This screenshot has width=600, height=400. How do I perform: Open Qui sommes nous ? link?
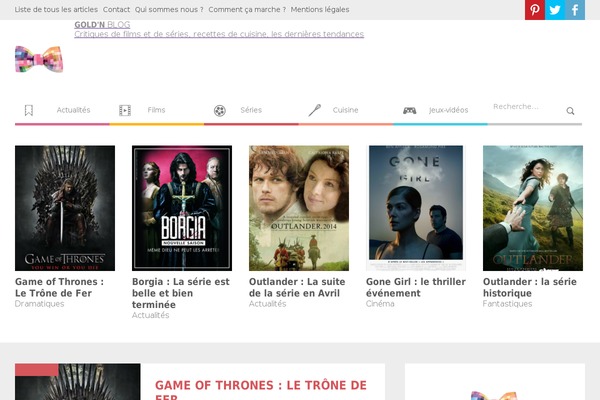[169, 10]
